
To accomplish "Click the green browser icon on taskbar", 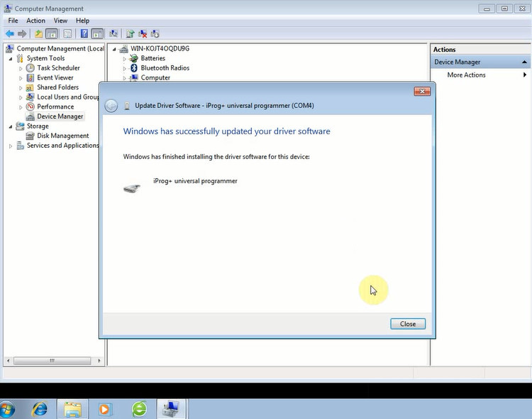I will pos(139,409).
